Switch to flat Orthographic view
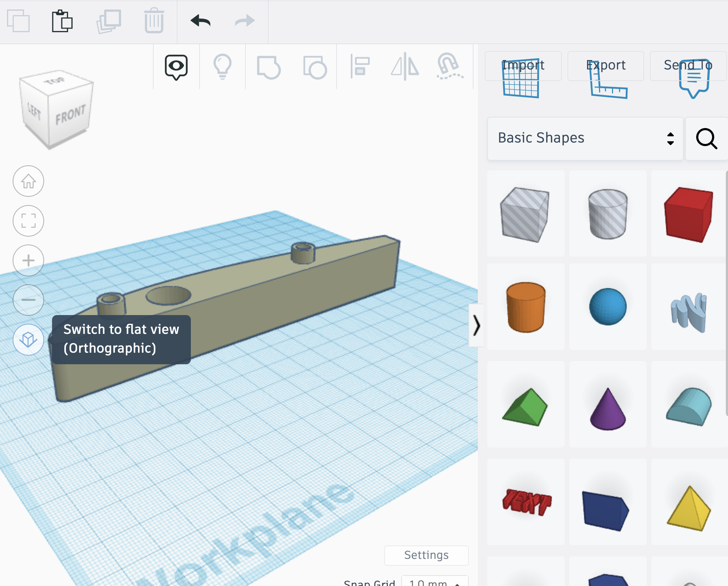 (29, 339)
